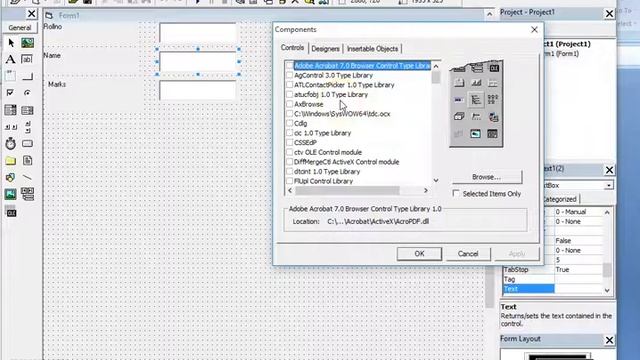Select the Label control tool
The image size is (640, 360).
click(x=11, y=60)
